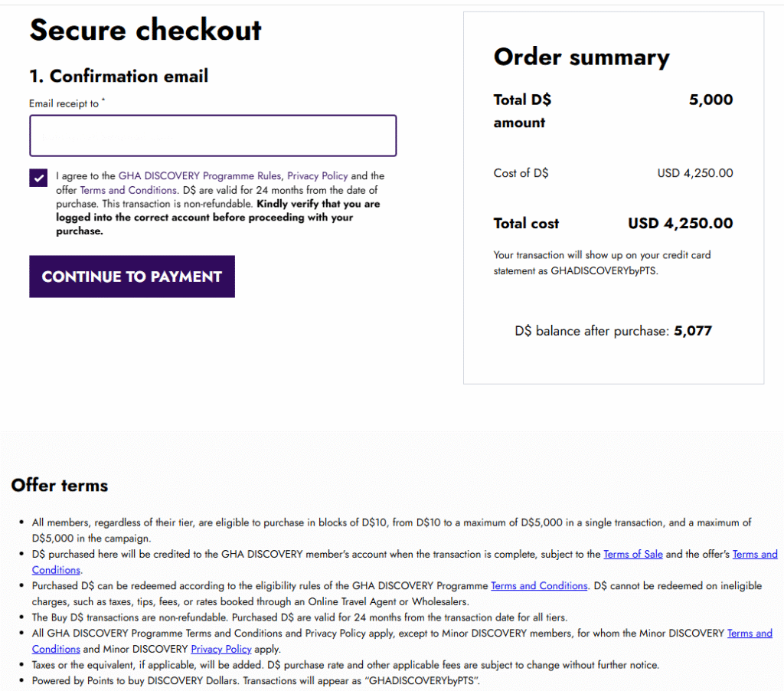Open the Minor DISCOVERY Terms and Conditions link
The width and height of the screenshot is (784, 691).
click(x=749, y=634)
